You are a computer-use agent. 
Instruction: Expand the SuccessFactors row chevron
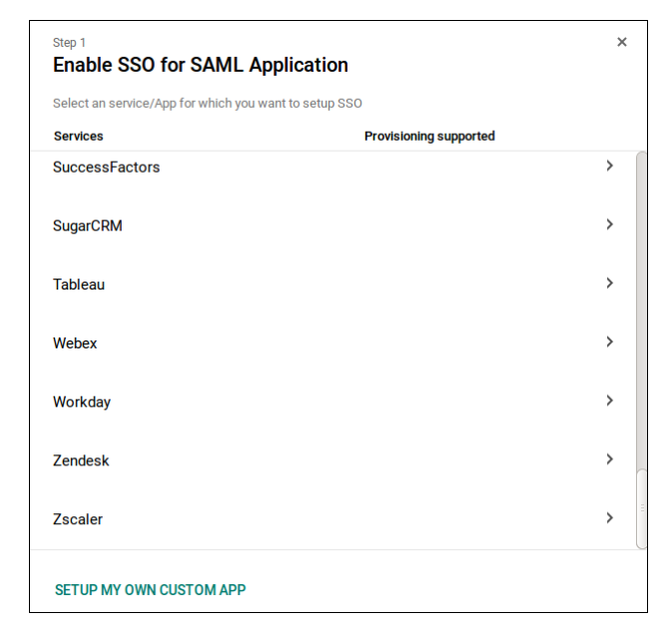point(609,166)
